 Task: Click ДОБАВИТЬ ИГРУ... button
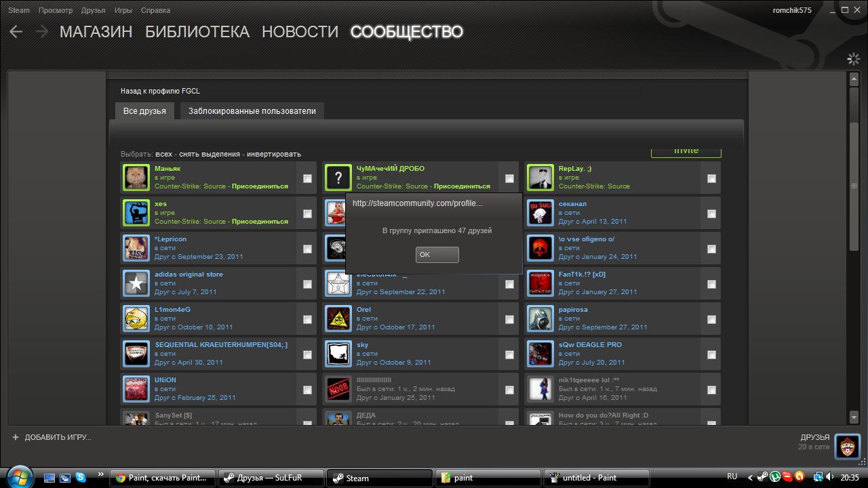(52, 437)
